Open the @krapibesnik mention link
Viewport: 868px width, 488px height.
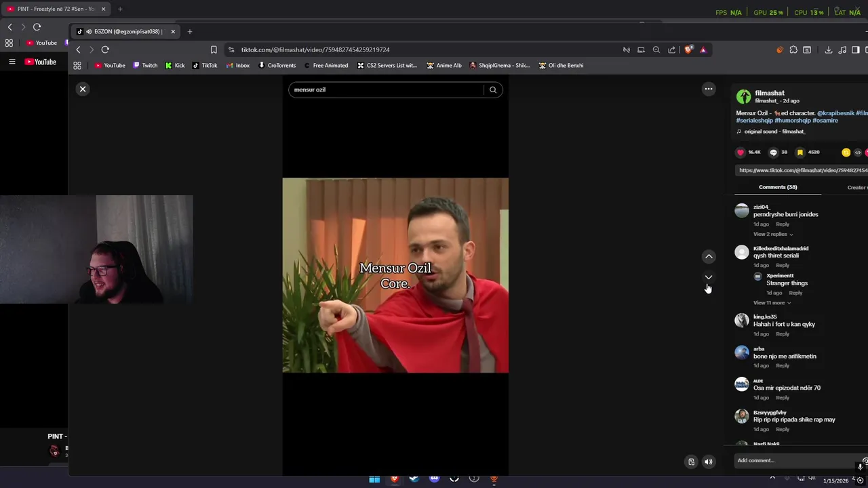(835, 113)
